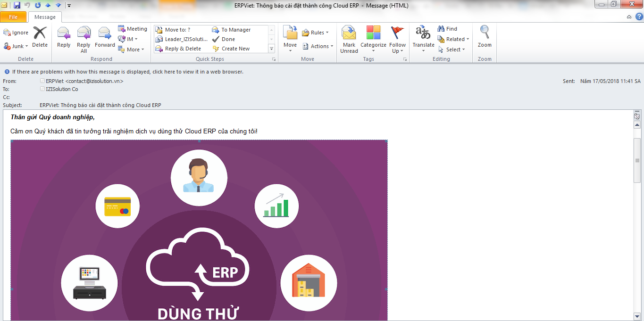Click the presence indicator beside ERPViet sender
The image size is (644, 321).
[x=42, y=81]
